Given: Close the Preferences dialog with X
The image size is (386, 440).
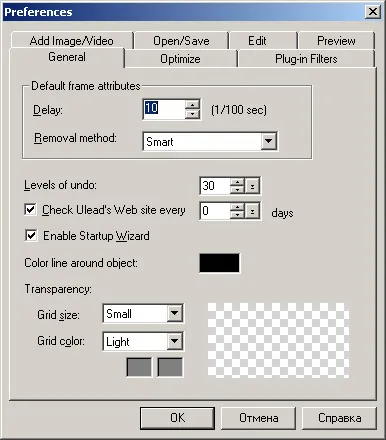Looking at the screenshot, I should [x=372, y=12].
